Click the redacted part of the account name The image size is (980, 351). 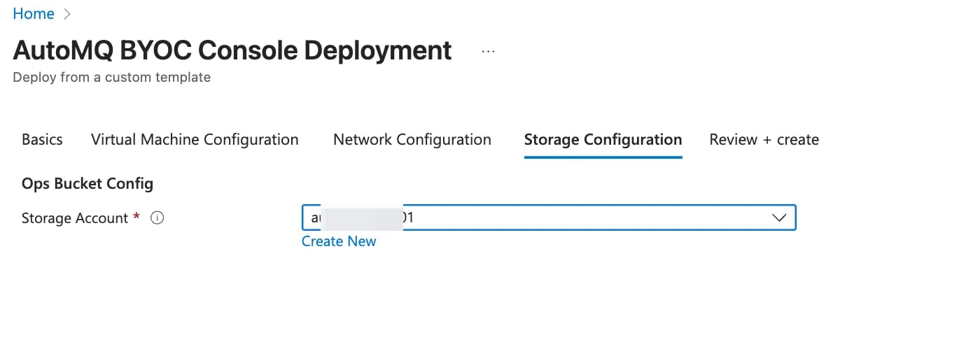tap(362, 218)
